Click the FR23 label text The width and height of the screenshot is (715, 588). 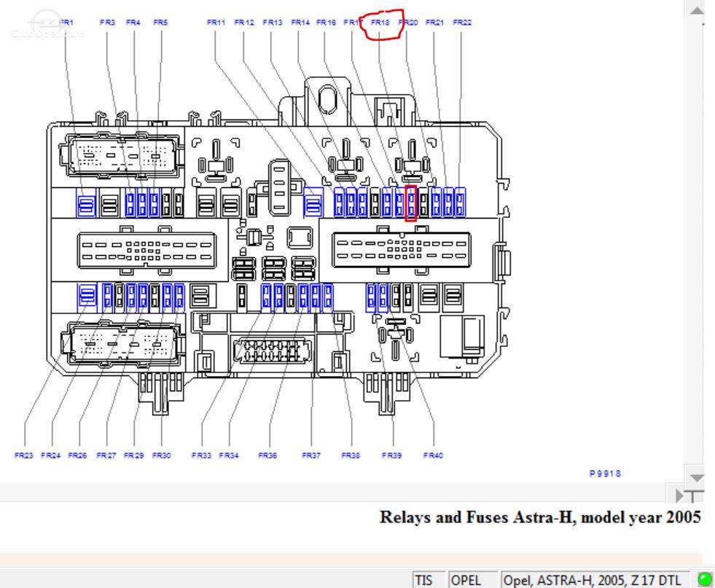[24, 455]
